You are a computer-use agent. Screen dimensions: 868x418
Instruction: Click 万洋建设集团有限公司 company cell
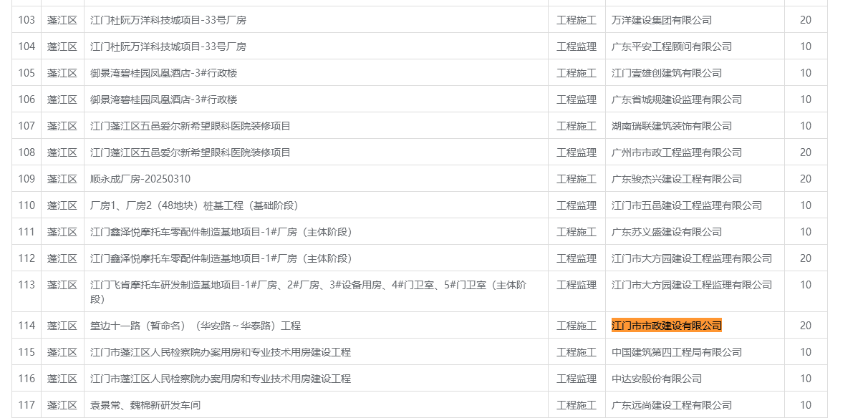[x=662, y=20]
